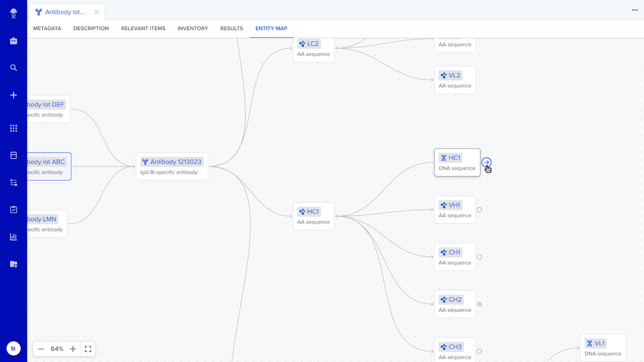This screenshot has height=362, width=644.
Task: Open the briefcase projects icon
Action: pyautogui.click(x=13, y=41)
